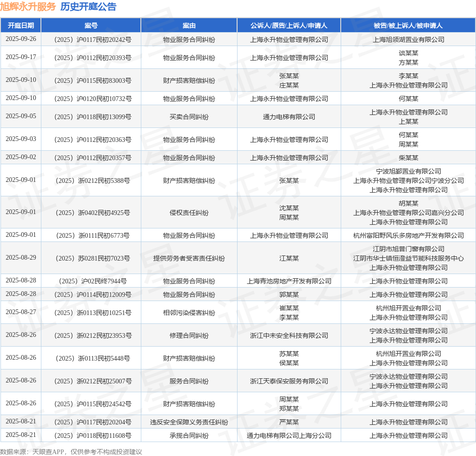Select case number 沪02民终7944号
The height and width of the screenshot is (456, 476).
(x=104, y=282)
